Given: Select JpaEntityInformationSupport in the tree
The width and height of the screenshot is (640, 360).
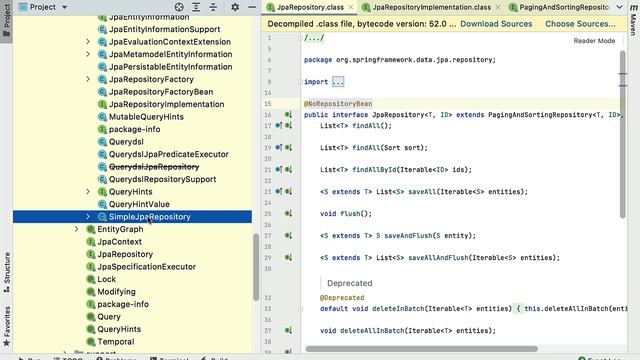Looking at the screenshot, I should tap(164, 29).
